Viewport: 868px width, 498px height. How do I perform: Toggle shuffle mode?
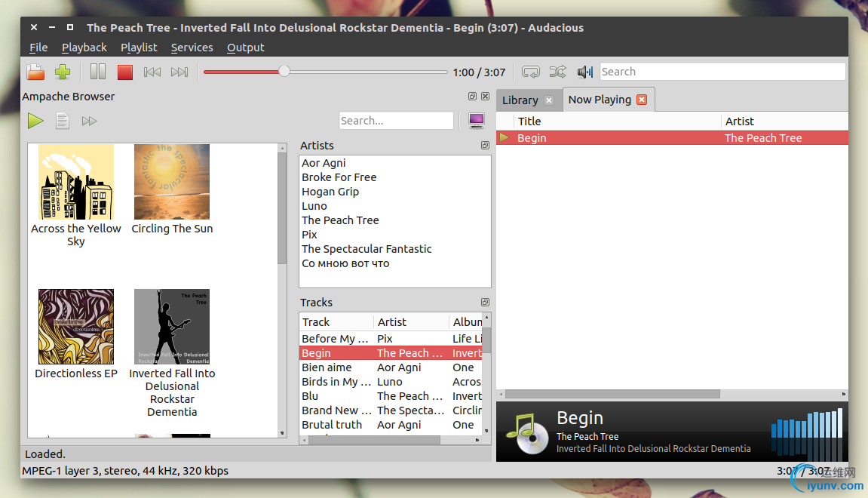557,72
